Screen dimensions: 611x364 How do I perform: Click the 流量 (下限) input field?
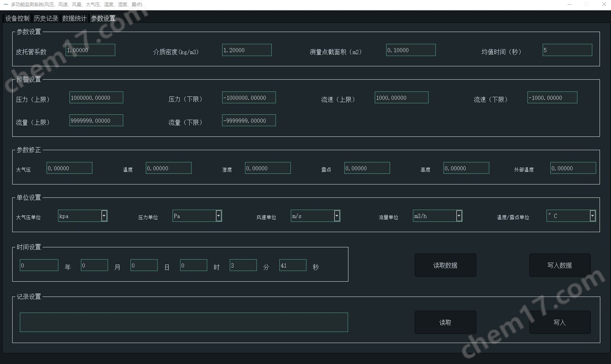(x=249, y=120)
